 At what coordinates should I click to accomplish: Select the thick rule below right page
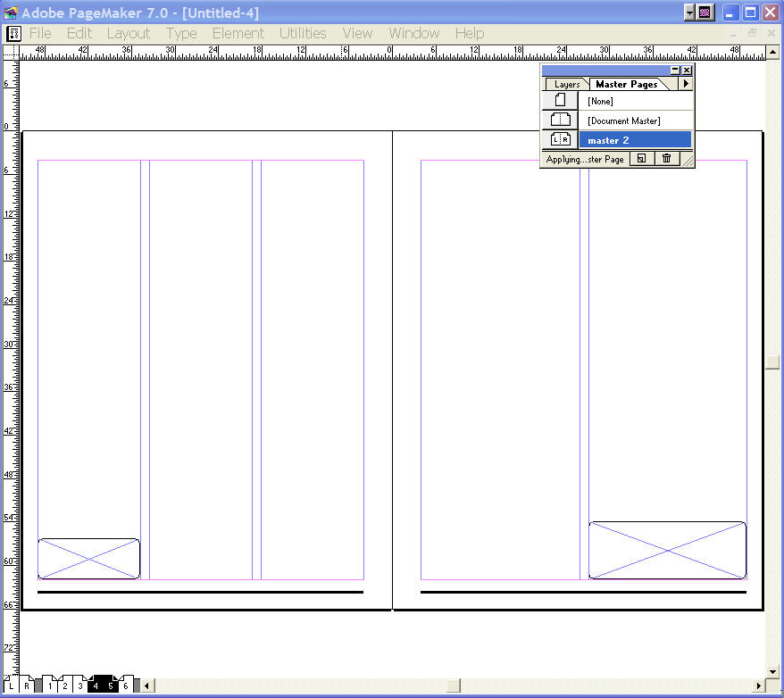pyautogui.click(x=583, y=592)
